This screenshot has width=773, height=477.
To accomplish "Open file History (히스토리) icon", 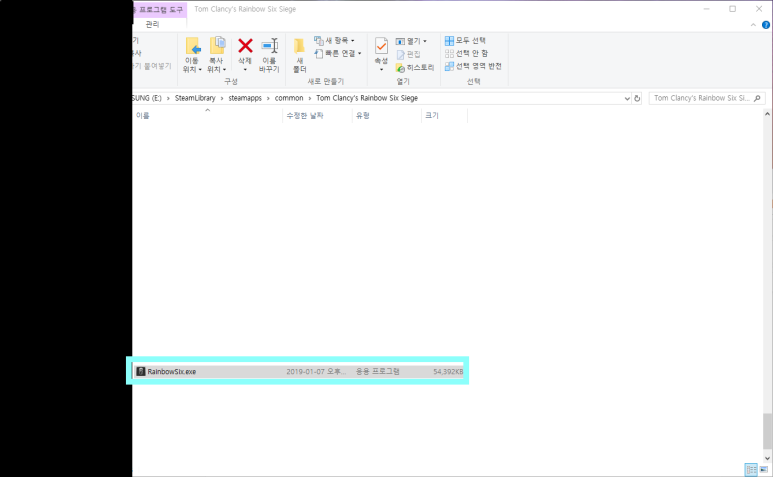I will [x=400, y=68].
